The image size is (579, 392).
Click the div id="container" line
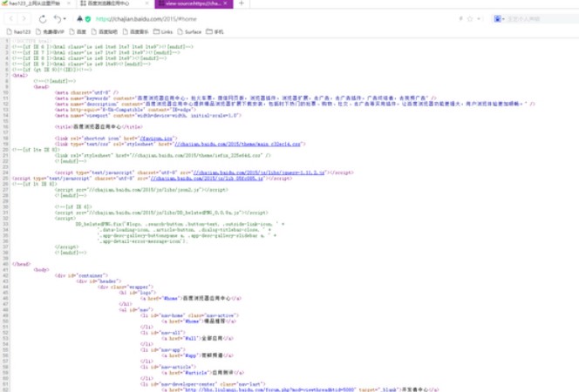tap(81, 275)
